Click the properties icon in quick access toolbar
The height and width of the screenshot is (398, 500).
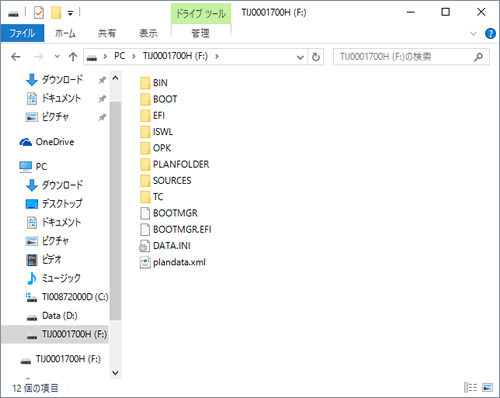point(39,13)
